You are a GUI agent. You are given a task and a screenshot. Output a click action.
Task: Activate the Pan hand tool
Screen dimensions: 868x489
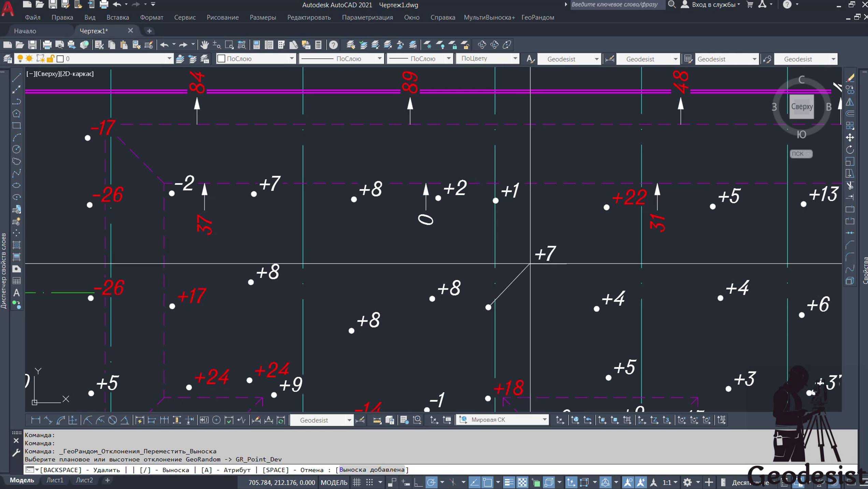204,45
